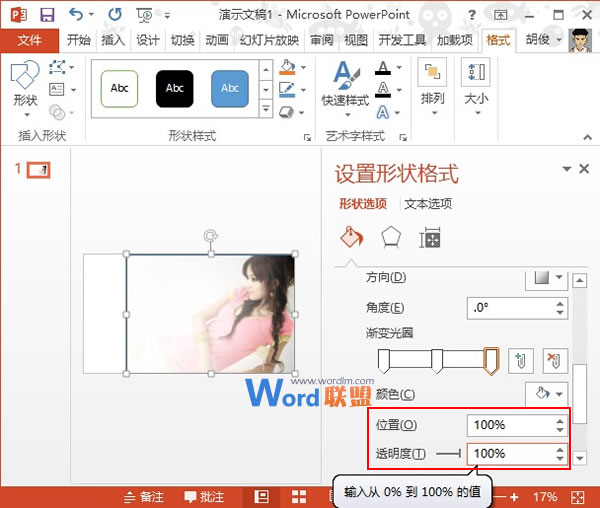Switch to Slide Sorter view
600x508 pixels.
[x=299, y=497]
